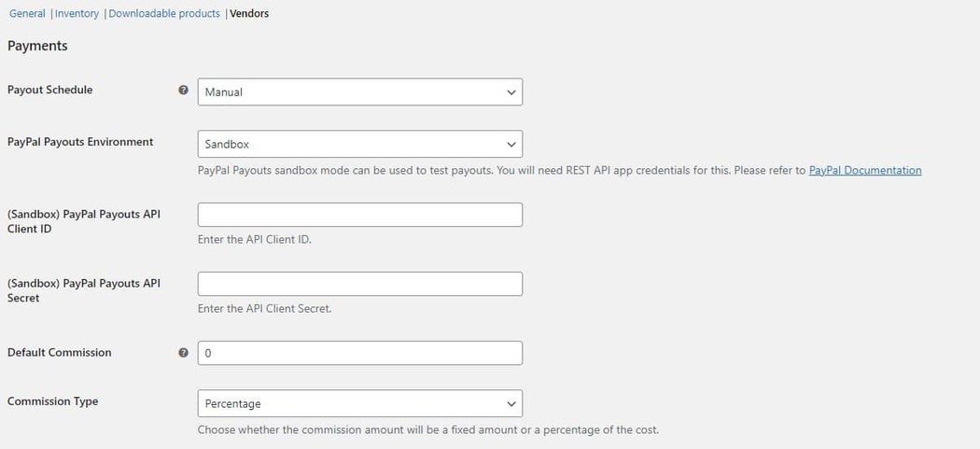
Task: Focus the Sandbox API Client ID field
Action: pyautogui.click(x=360, y=215)
